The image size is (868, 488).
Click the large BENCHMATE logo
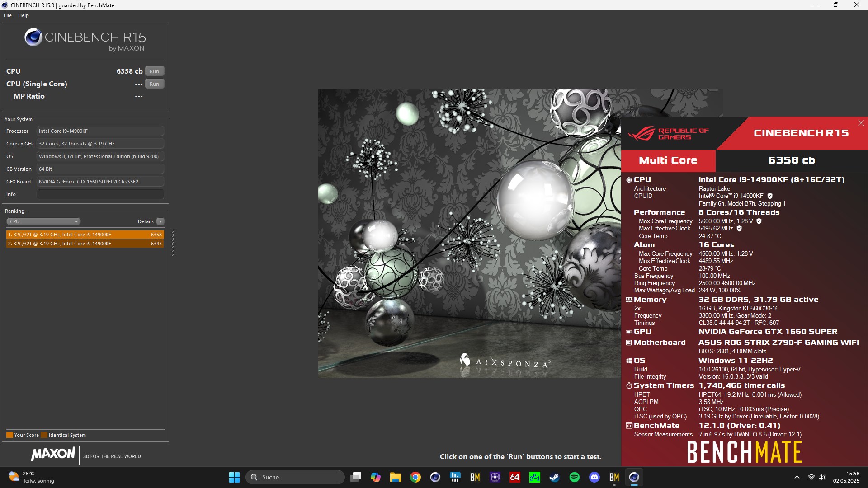pos(744,452)
